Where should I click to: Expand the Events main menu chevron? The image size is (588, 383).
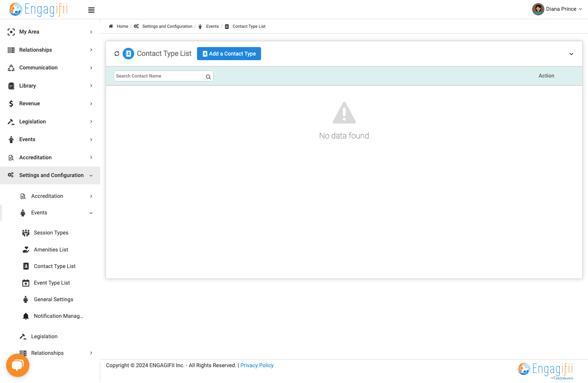(91, 140)
